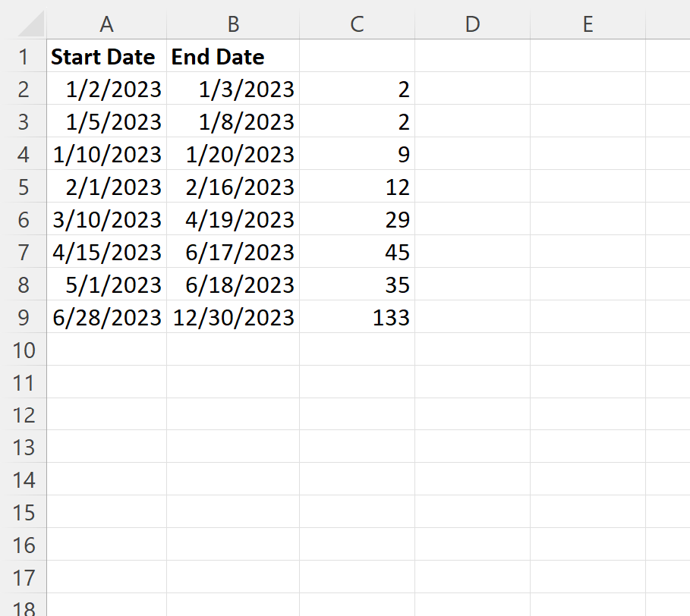Select row 14 header
Screen dimensions: 690x616
coord(24,479)
